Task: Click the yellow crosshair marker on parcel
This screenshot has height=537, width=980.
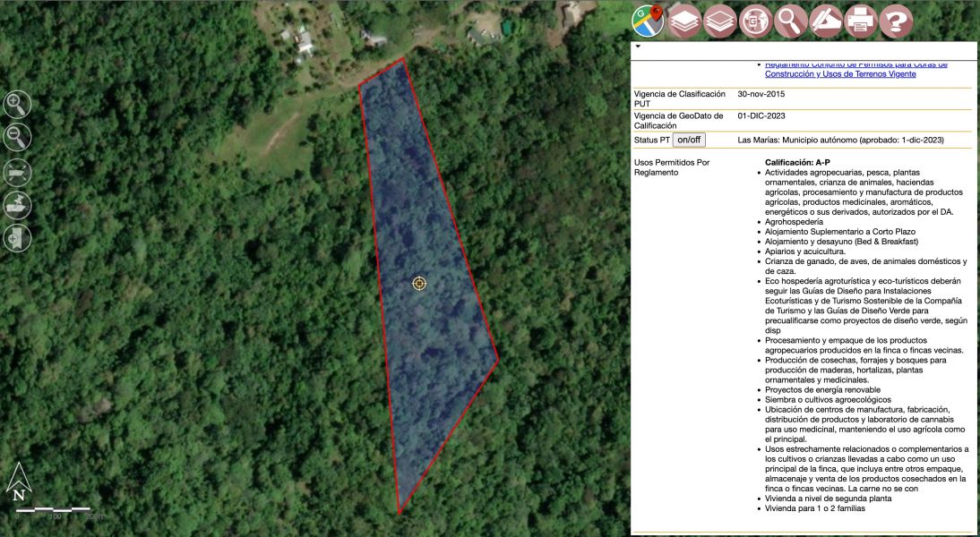Action: click(x=419, y=284)
